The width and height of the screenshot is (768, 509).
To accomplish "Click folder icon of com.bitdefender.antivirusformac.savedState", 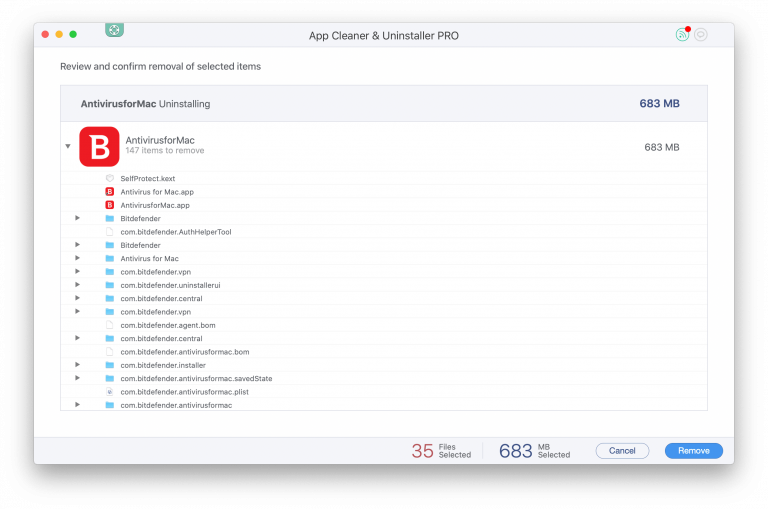I will (110, 378).
